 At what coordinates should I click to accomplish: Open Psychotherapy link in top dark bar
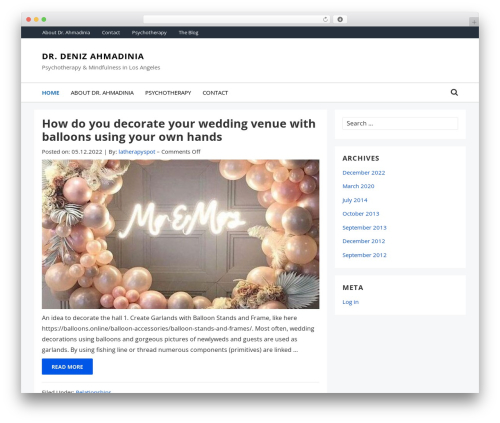click(x=149, y=33)
